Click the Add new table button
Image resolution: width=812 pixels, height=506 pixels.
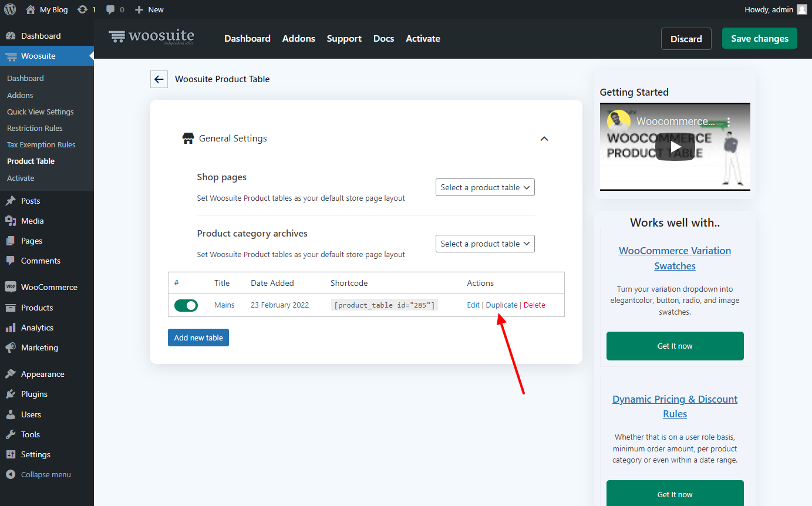[x=198, y=338]
